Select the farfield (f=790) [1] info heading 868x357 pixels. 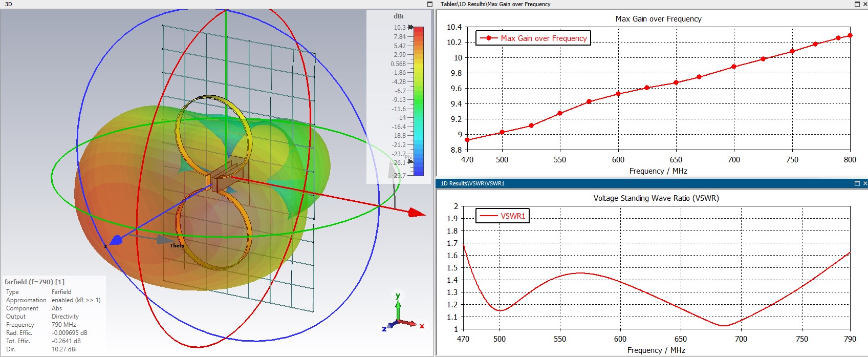click(x=34, y=282)
